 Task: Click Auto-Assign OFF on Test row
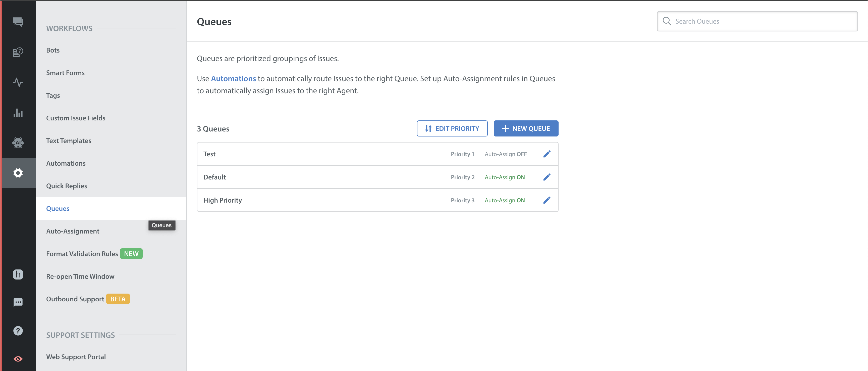point(506,154)
